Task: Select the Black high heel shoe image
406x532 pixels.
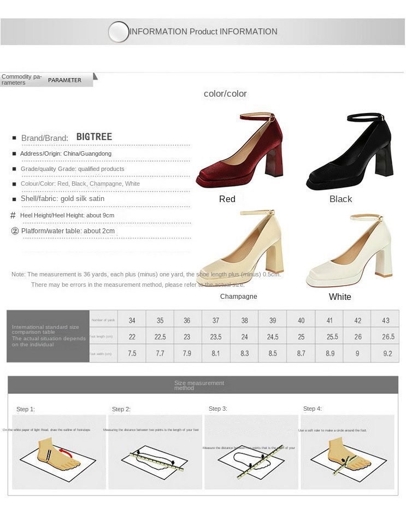Action: tap(350, 152)
